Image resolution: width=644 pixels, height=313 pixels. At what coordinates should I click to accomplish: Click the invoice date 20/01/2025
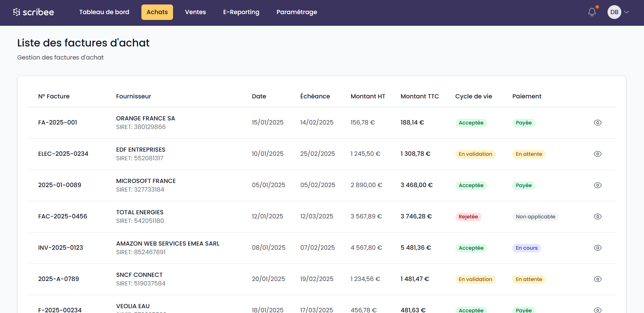[268, 279]
